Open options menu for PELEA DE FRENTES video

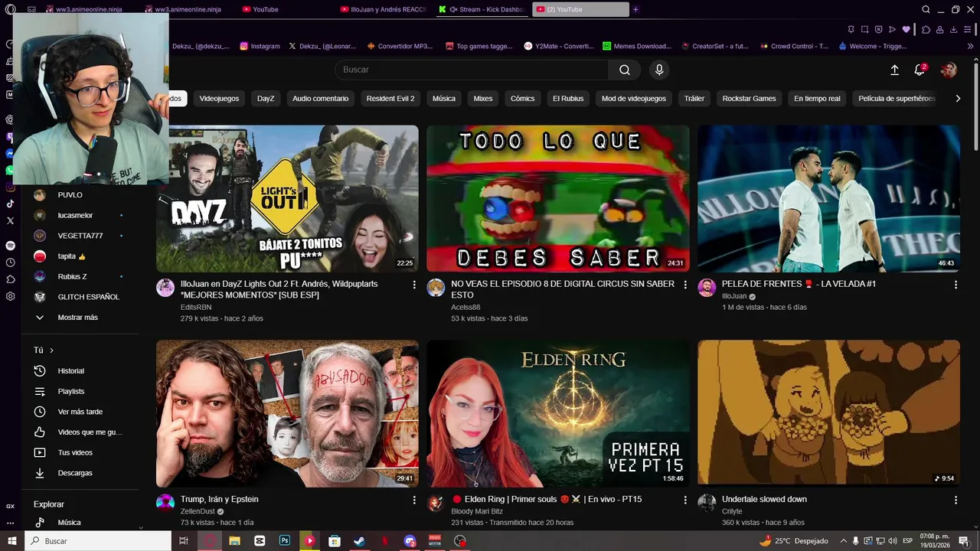[955, 285]
